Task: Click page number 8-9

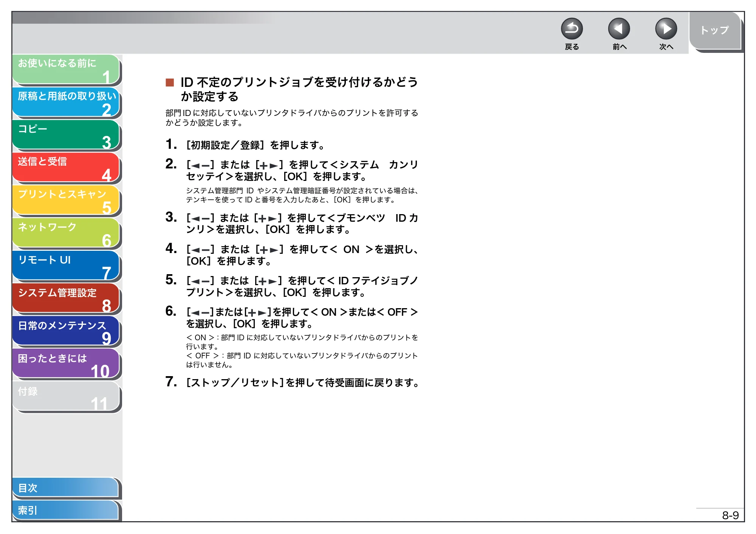Action: coord(730,515)
